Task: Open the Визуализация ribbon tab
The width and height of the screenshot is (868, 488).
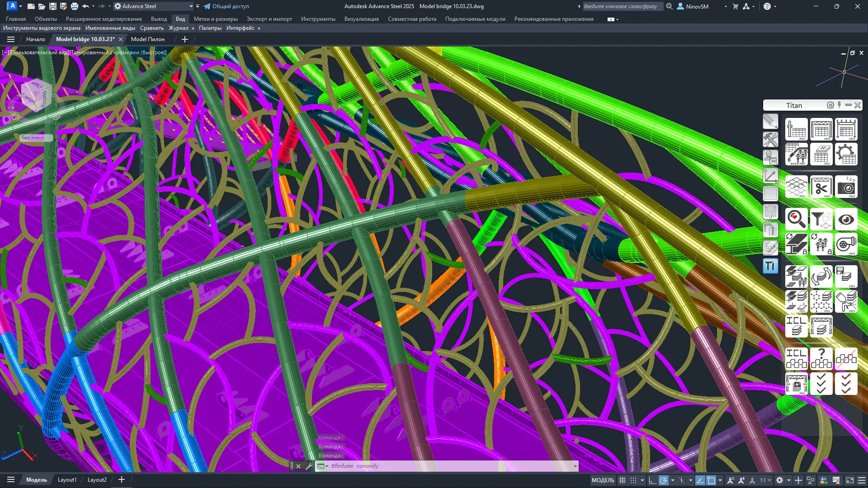Action: (x=362, y=19)
